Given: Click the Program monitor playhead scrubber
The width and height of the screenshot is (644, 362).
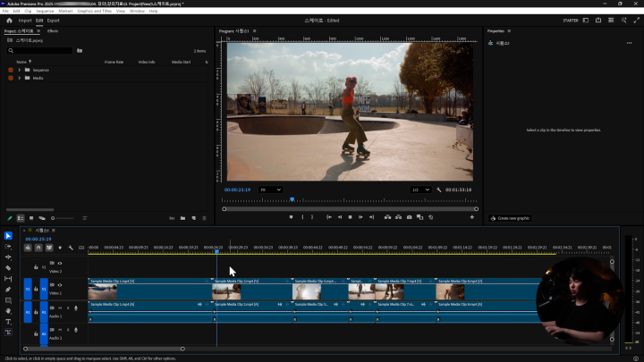Looking at the screenshot, I should (292, 198).
